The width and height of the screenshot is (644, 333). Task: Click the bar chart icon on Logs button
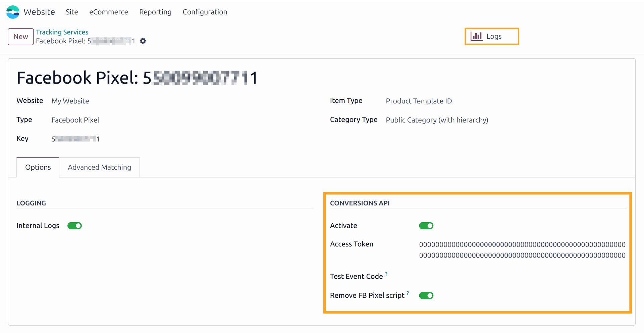click(476, 36)
